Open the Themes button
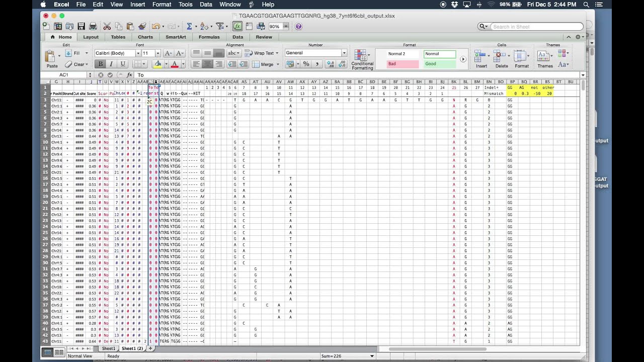This screenshot has height=362, width=644. point(545,59)
